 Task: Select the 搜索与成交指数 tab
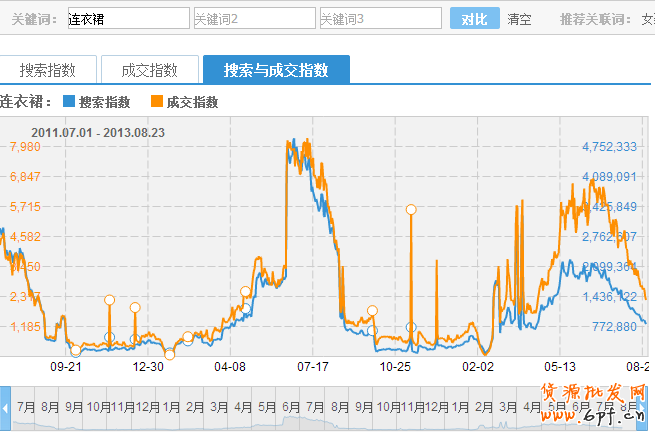point(276,70)
